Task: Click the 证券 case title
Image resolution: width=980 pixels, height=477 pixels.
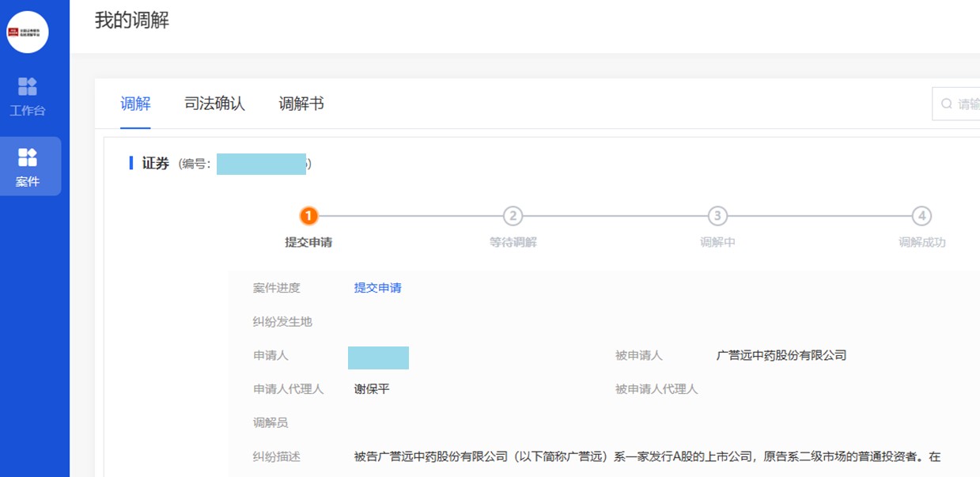Action: click(x=156, y=164)
